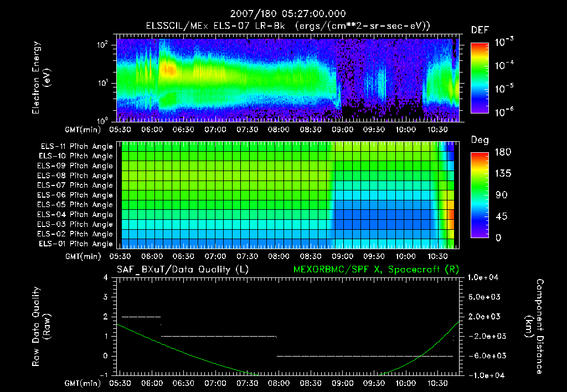Click the Electron Energy axis label

40,78
